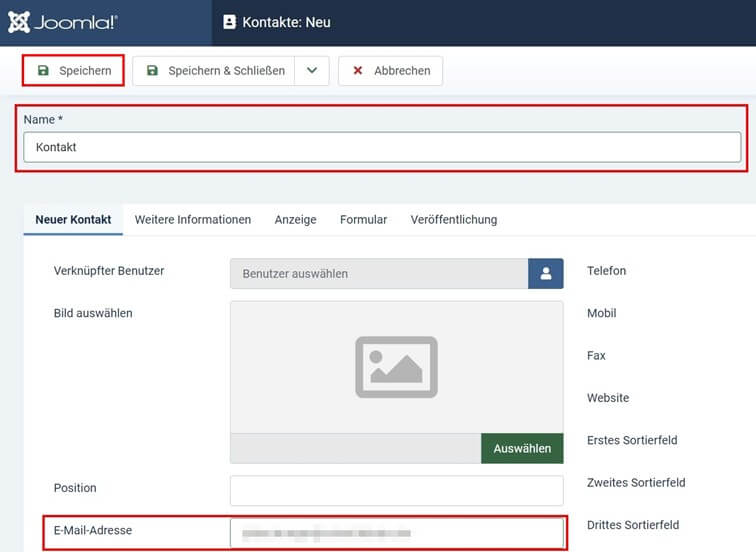Image resolution: width=756 pixels, height=552 pixels.
Task: Focus the E-Mail-Adresse input field
Action: tap(396, 533)
